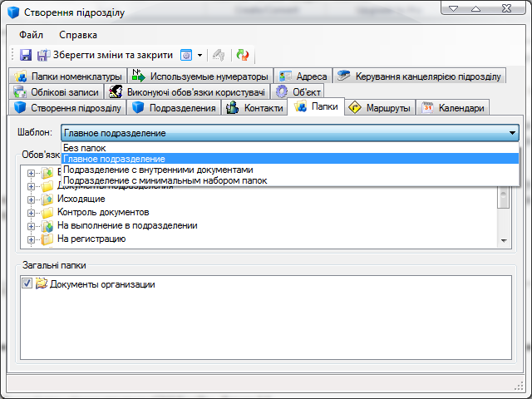Click the На регистрацию folder icon

[47, 239]
